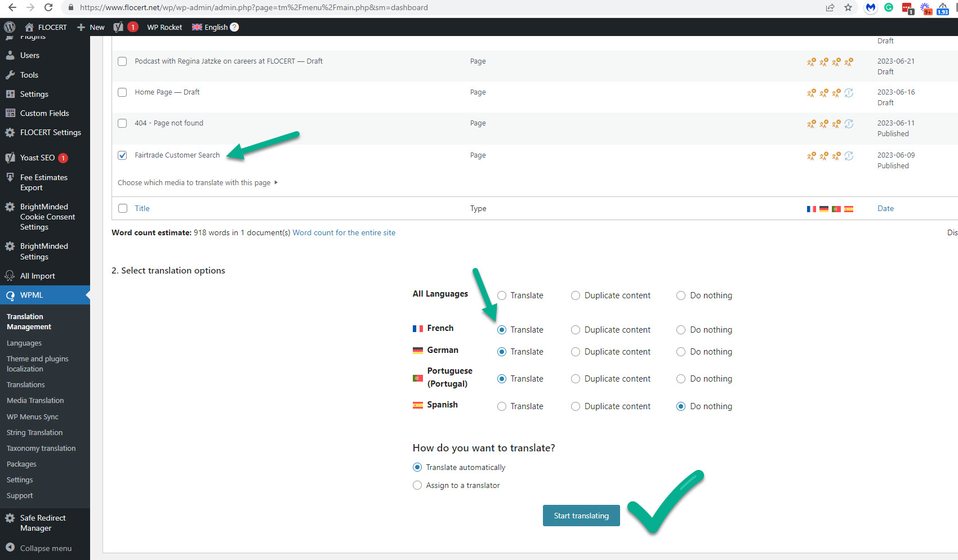Open WPML in the sidebar
The height and width of the screenshot is (560, 958).
(x=45, y=295)
